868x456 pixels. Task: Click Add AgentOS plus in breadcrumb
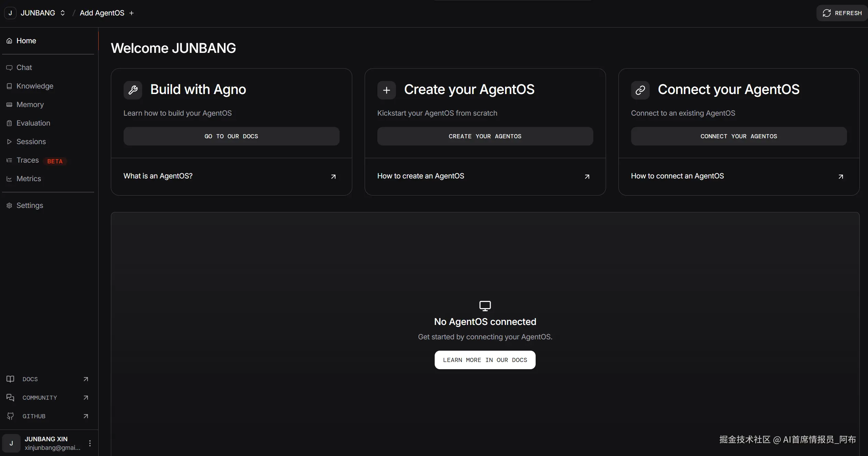pyautogui.click(x=132, y=13)
